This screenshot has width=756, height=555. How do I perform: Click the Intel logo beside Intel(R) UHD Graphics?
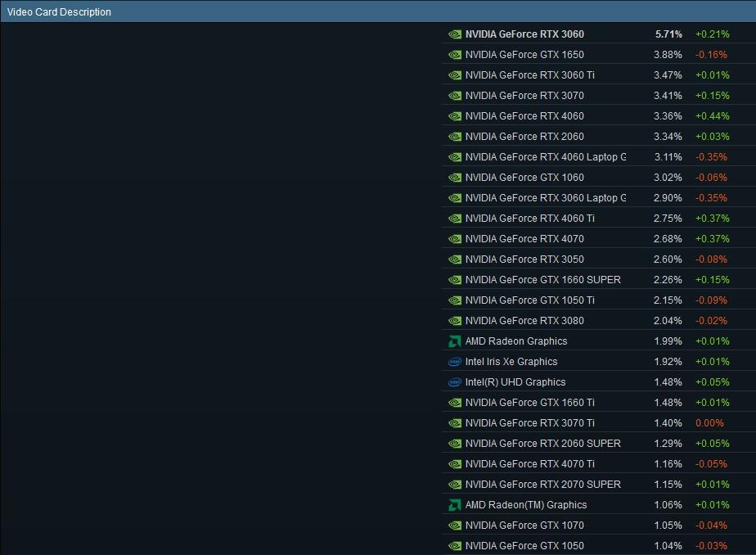pos(455,382)
